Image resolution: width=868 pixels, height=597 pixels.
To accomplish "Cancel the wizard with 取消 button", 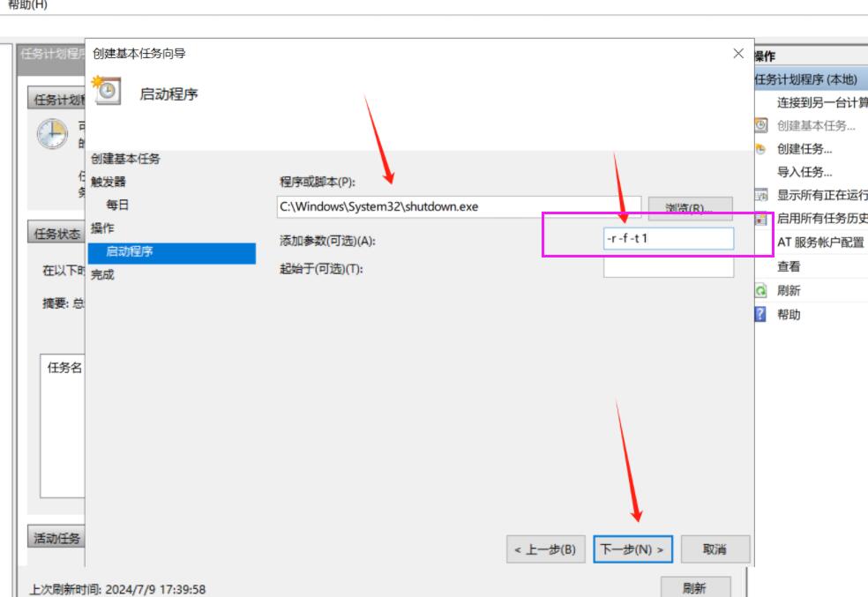I will tap(715, 549).
